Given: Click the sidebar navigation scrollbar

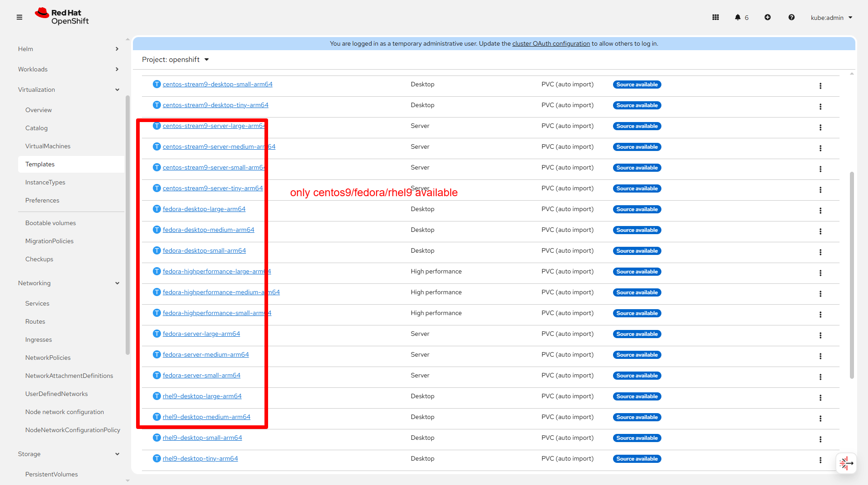Looking at the screenshot, I should tap(127, 225).
